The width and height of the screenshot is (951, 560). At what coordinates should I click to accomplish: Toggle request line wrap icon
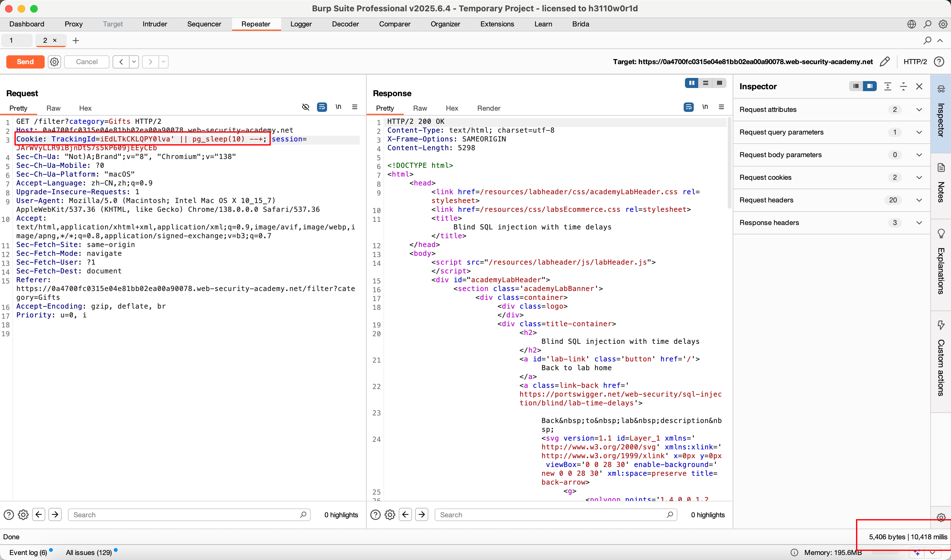click(x=322, y=107)
